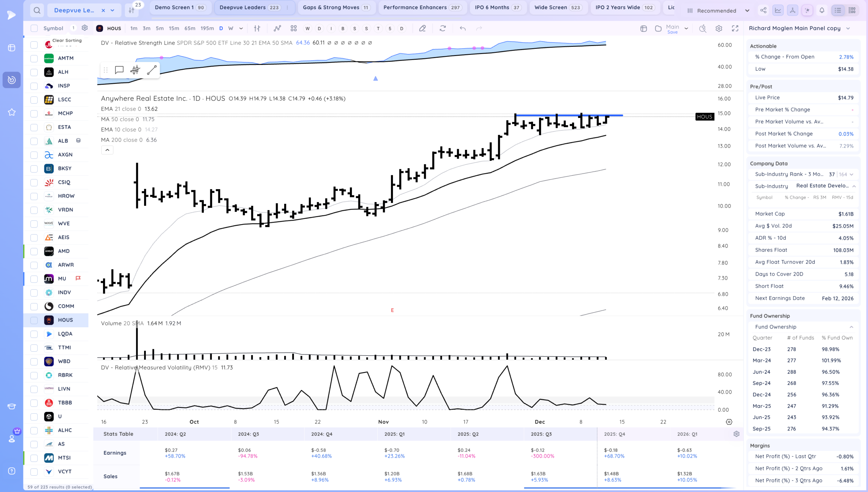Expand the Richard Moglen Main Panel dropdown
Viewport: 868px width, 492px height.
[x=848, y=28]
